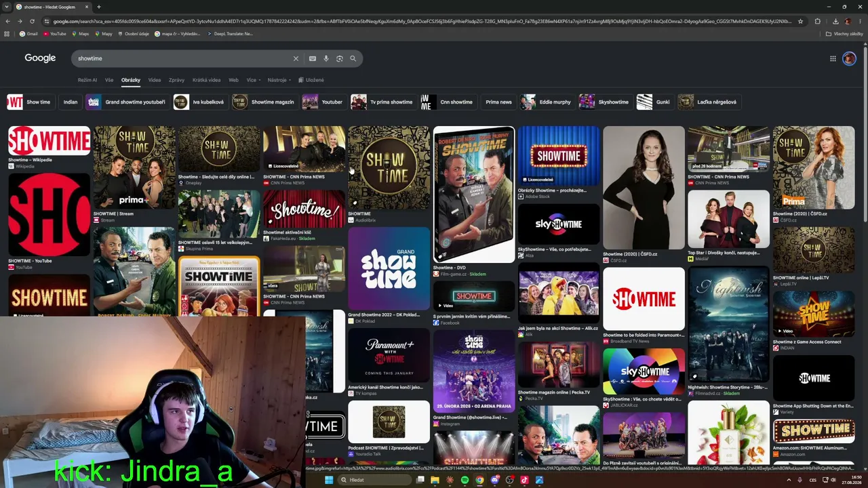Switch to the Videa tab

click(x=155, y=80)
